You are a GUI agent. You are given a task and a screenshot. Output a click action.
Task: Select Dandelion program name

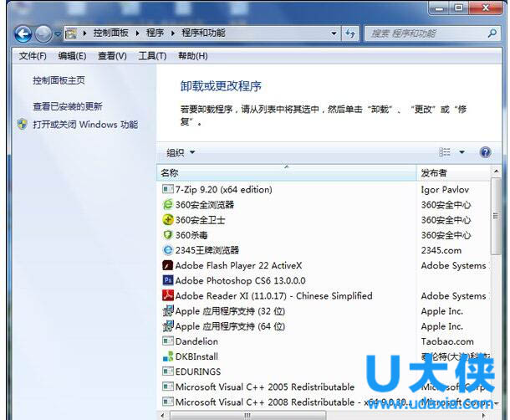tap(196, 341)
